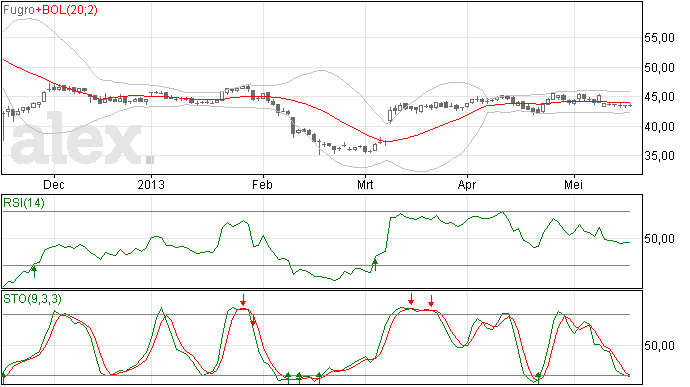Click the Feb date axis label
Screen dimensions: 690x387
[262, 185]
